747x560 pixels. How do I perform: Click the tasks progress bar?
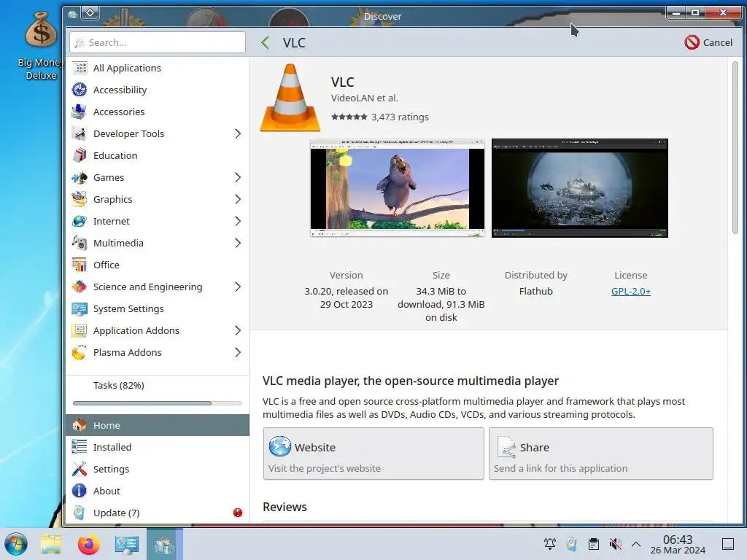pos(158,403)
